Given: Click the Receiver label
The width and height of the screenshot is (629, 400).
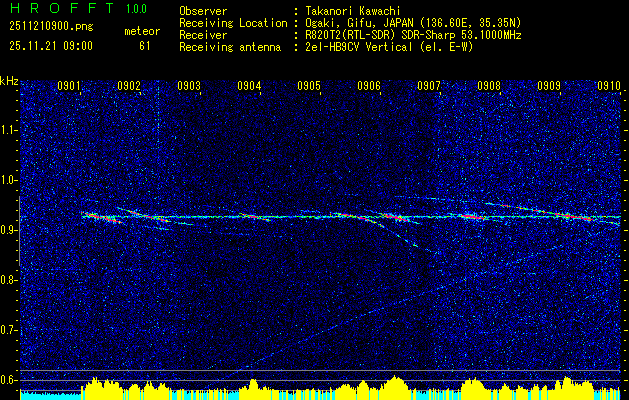Looking at the screenshot, I should (203, 35).
